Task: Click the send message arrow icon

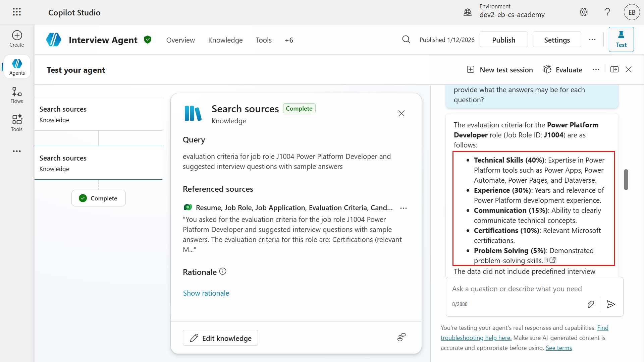Action: [x=611, y=304]
